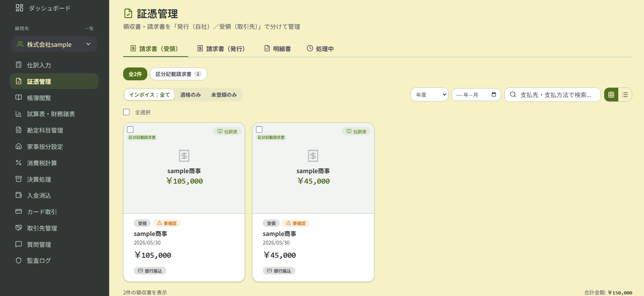This screenshot has height=296, width=644.
Task: Select the インボイス：全て filter
Action: tap(149, 95)
